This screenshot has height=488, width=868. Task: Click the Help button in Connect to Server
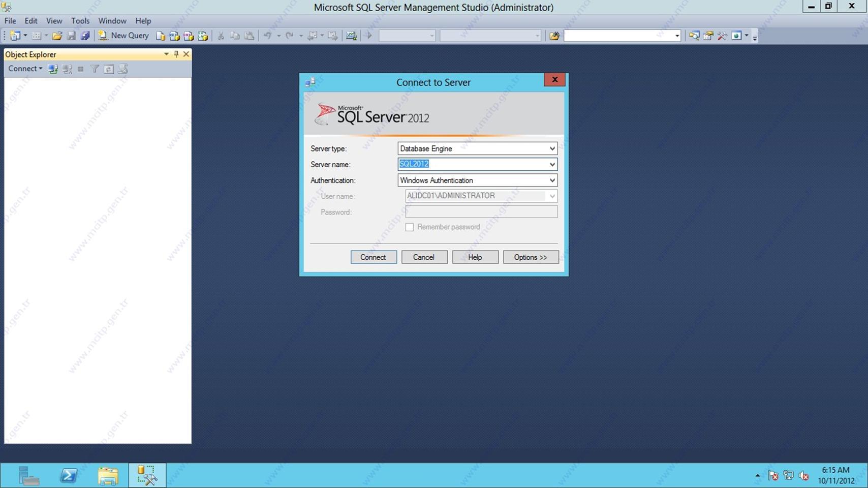[475, 257]
